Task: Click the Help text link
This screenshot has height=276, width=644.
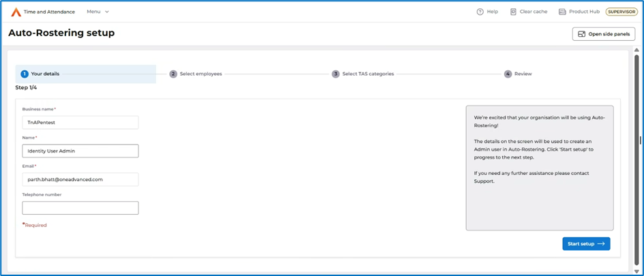Action: click(493, 12)
